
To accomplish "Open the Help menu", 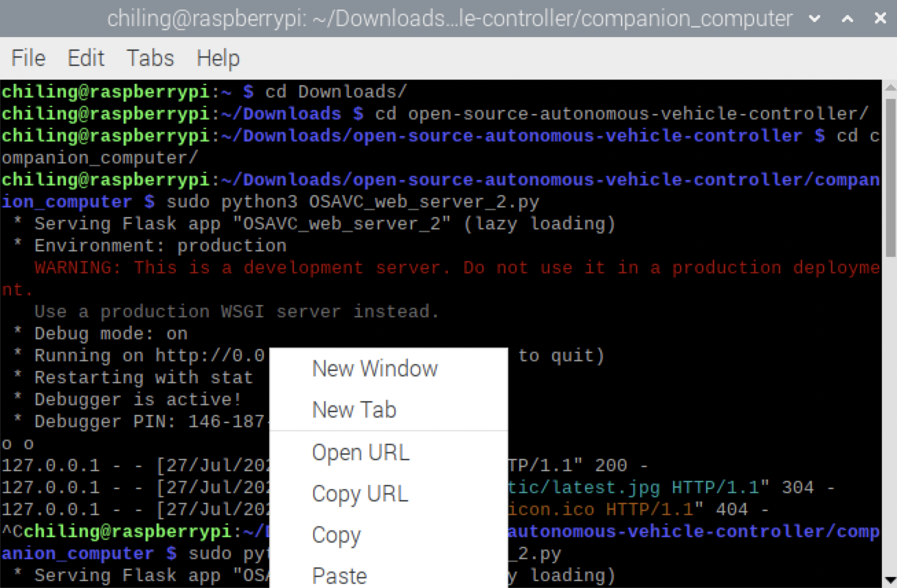I will pyautogui.click(x=218, y=58).
